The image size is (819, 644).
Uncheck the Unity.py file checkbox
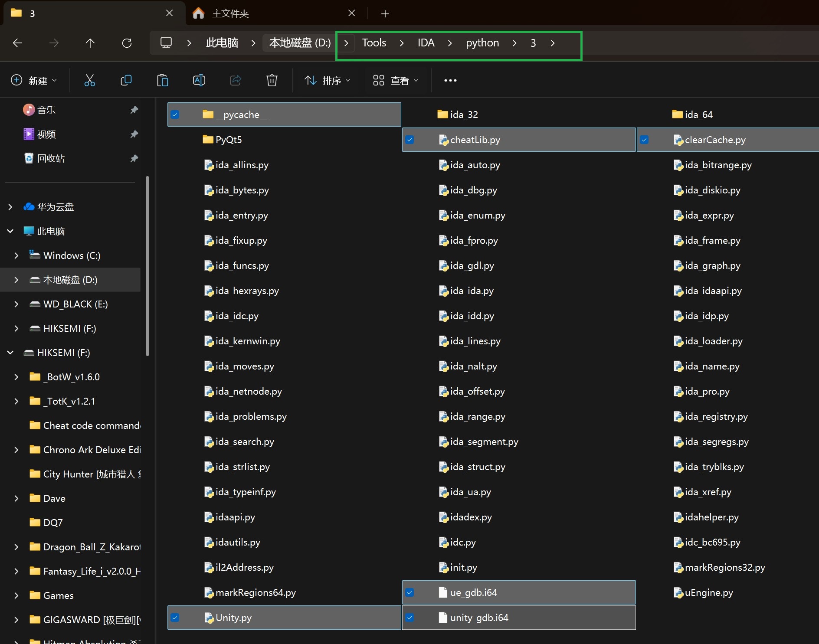pyautogui.click(x=175, y=618)
